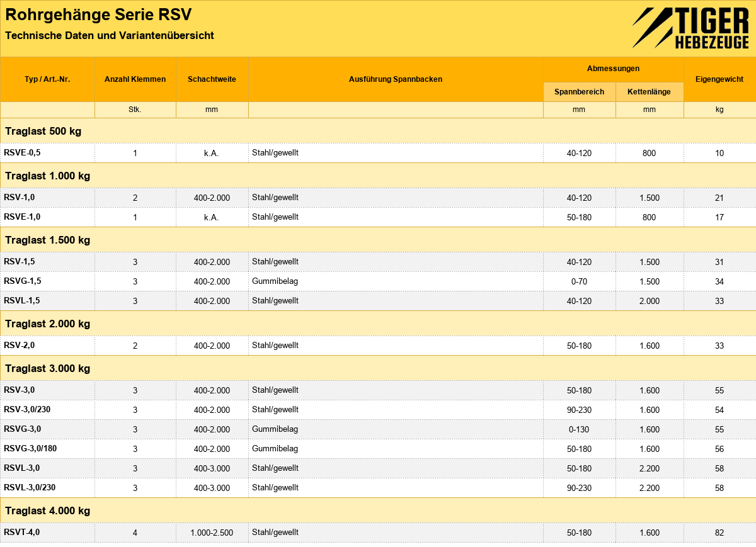Select the Schachtweite column header

212,79
